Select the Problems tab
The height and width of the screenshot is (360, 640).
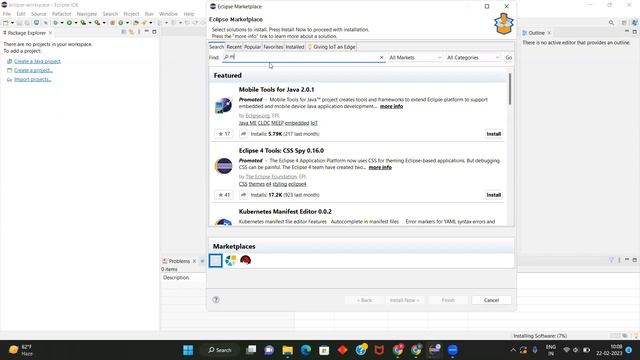tap(179, 261)
